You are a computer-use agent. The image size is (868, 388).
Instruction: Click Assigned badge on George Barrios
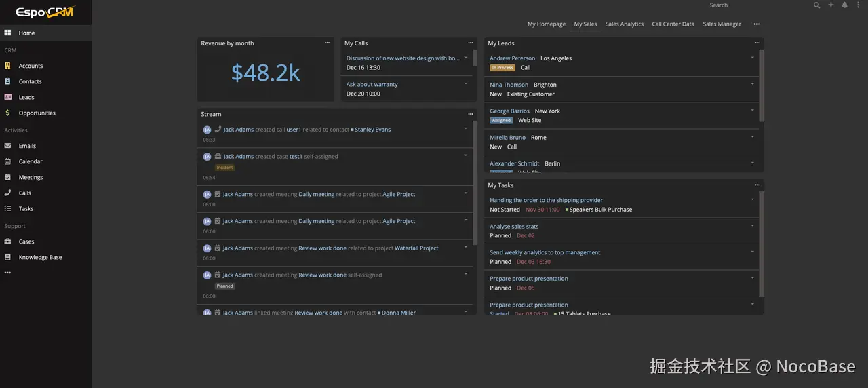[x=501, y=121]
